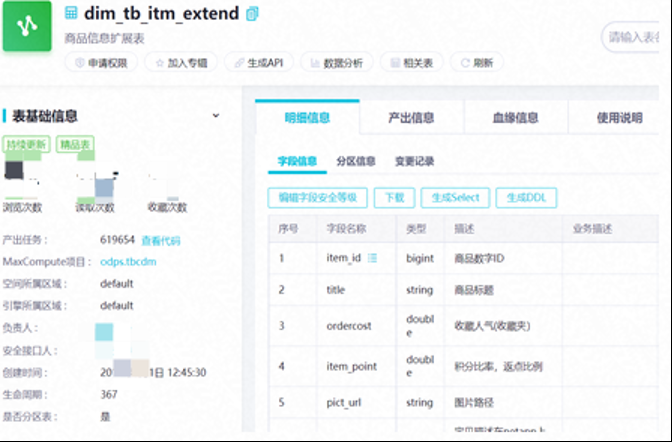Viewport: 672px width, 442px height.
Task: Click the 持续更新 tag
Action: click(x=26, y=144)
